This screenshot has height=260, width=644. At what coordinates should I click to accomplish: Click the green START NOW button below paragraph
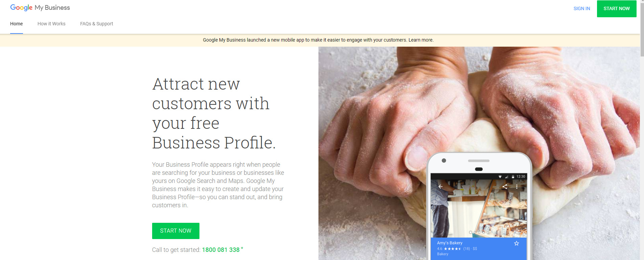pyautogui.click(x=176, y=231)
